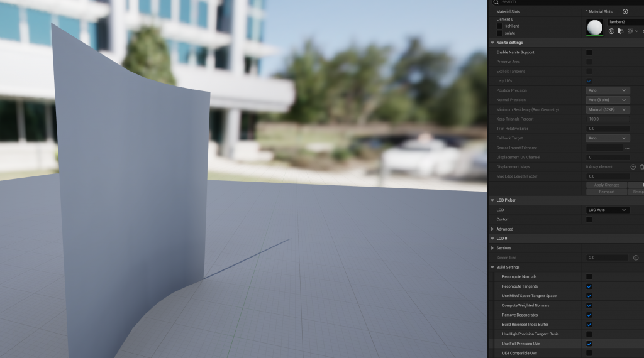Edit Keep Triangle Percent value
Image resolution: width=644 pixels, height=358 pixels.
[x=608, y=119]
